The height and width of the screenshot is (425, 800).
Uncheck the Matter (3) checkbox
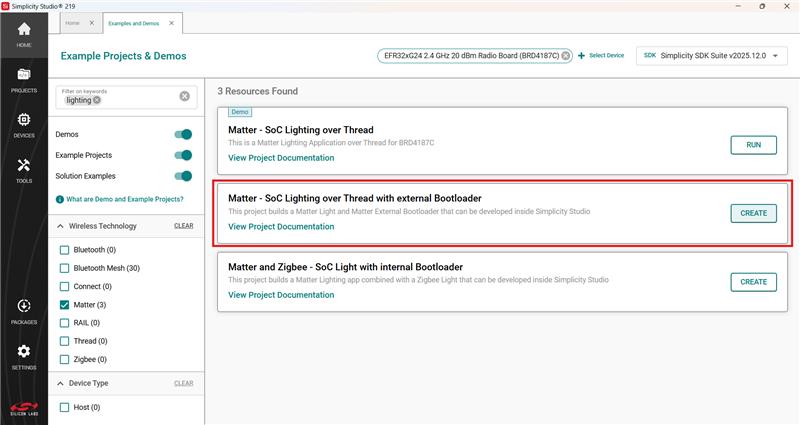coord(65,304)
